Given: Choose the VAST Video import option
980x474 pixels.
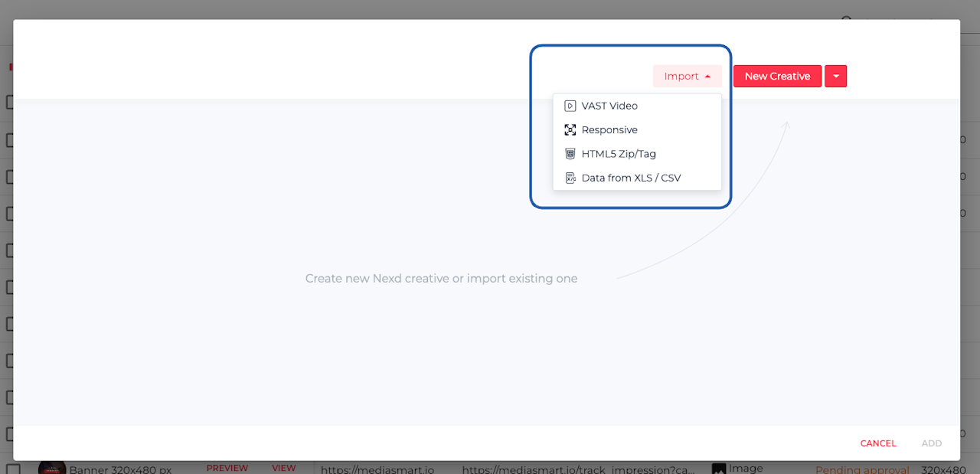Looking at the screenshot, I should [609, 106].
